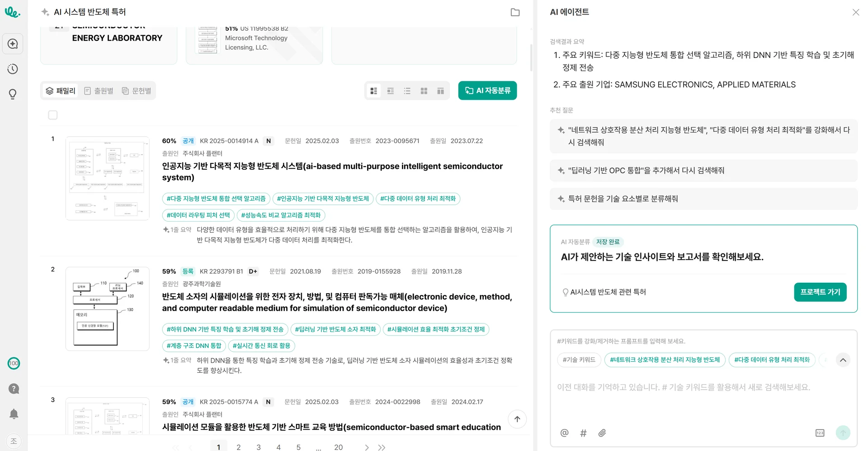
Task: Click the '네트워크 상호작용 분산 처리' re-search suggestion
Action: pos(703,136)
